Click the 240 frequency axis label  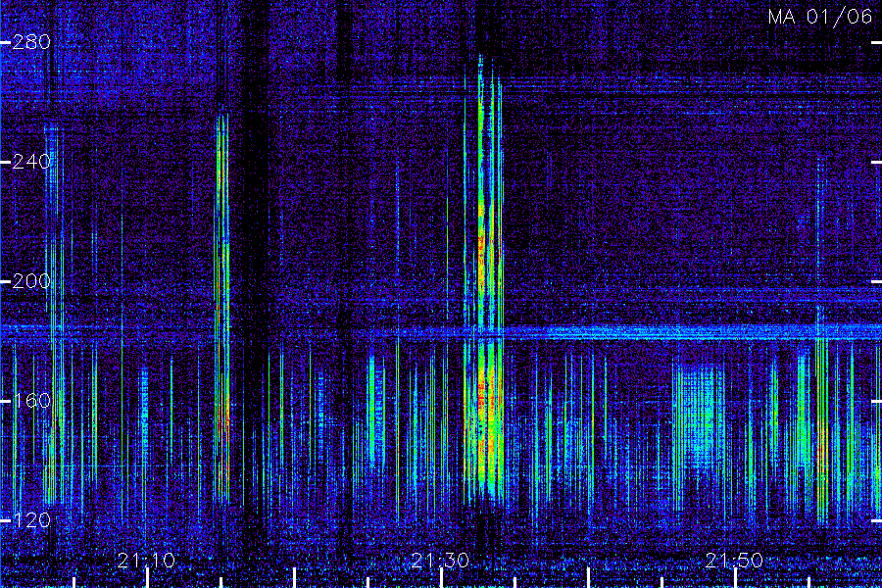(x=31, y=162)
